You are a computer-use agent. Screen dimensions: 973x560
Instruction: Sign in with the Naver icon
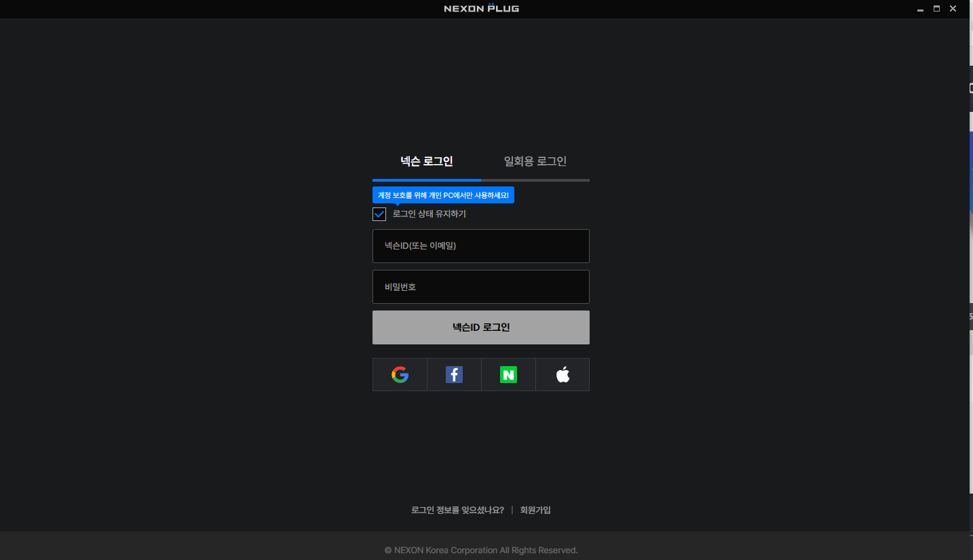click(508, 374)
